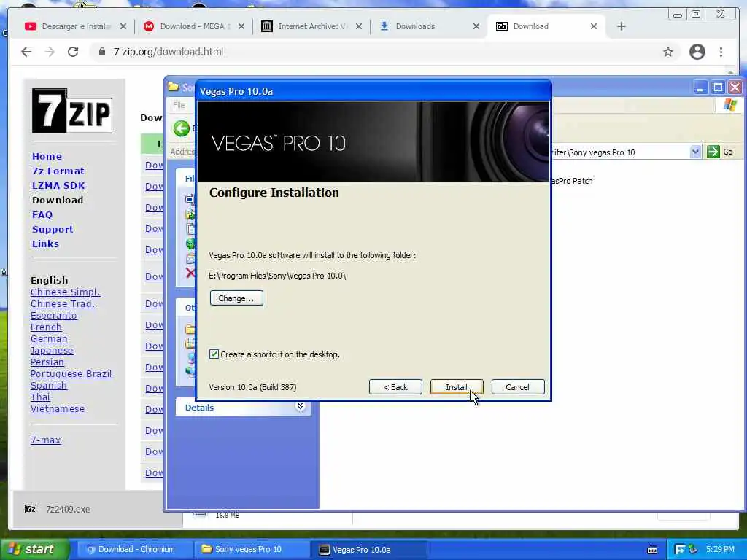The image size is (747, 560).
Task: Select Portuguese Brazil language link
Action: [x=71, y=374]
